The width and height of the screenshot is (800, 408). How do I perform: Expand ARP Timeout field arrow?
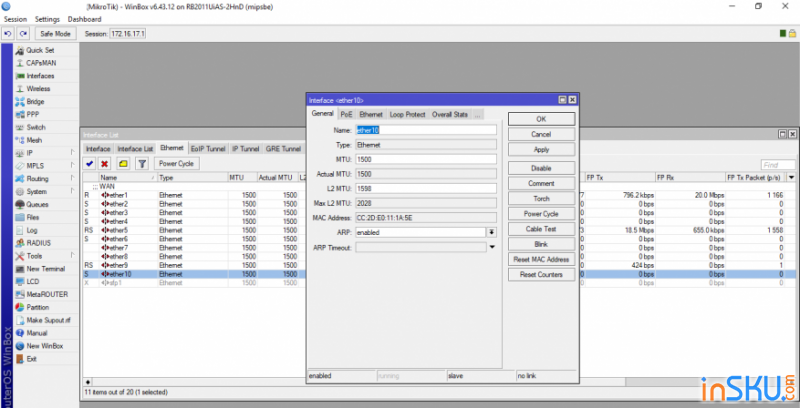pos(492,247)
